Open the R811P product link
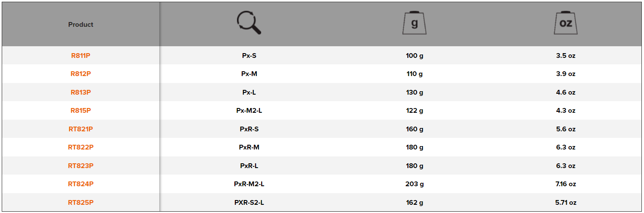Image resolution: width=644 pixels, height=213 pixels. [x=81, y=56]
